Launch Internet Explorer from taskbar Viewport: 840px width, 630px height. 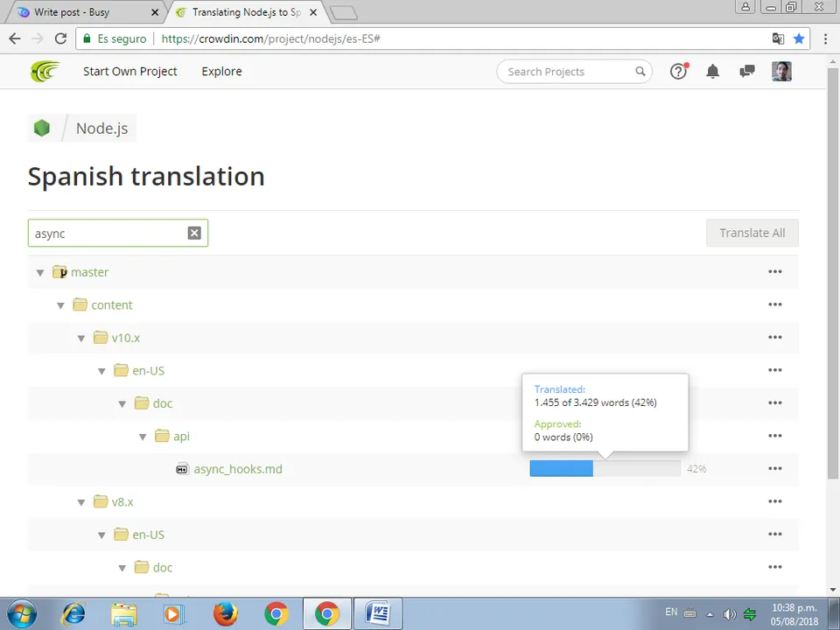pos(73,614)
